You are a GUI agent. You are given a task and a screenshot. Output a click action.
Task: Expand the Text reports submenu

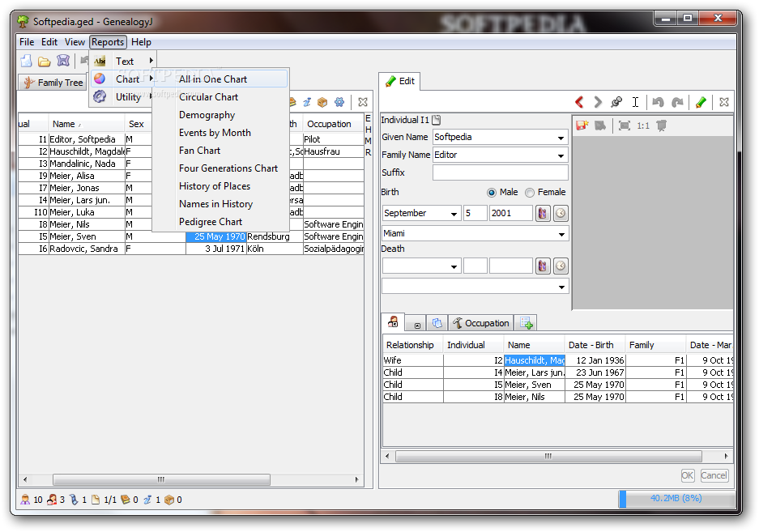click(123, 62)
